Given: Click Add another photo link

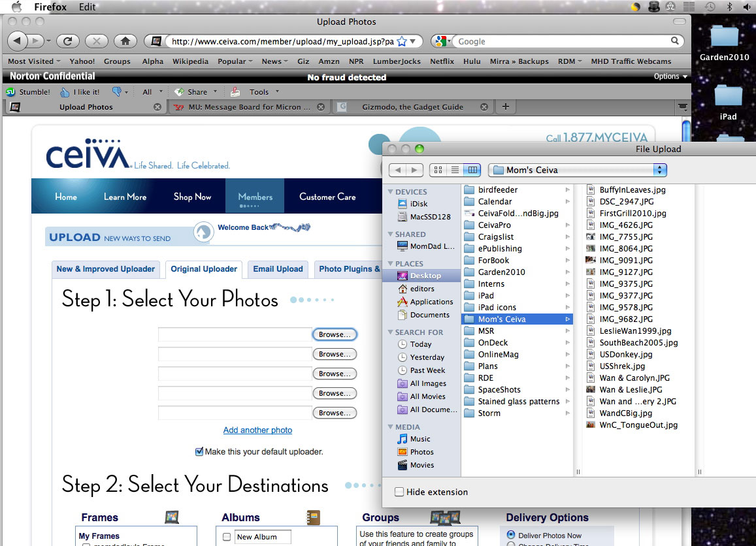Looking at the screenshot, I should pos(257,430).
